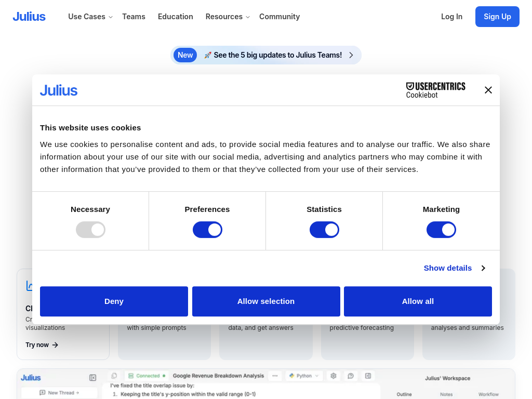The height and width of the screenshot is (399, 532).
Task: Click the Log In link
Action: 451,17
